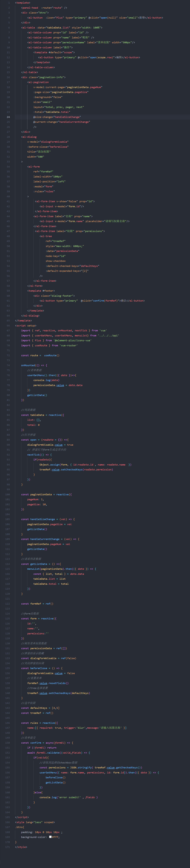Click the 'layout="total, prev, pager, next"' line
Image resolution: width=190 pixels, height=868 pixels.
point(59,107)
